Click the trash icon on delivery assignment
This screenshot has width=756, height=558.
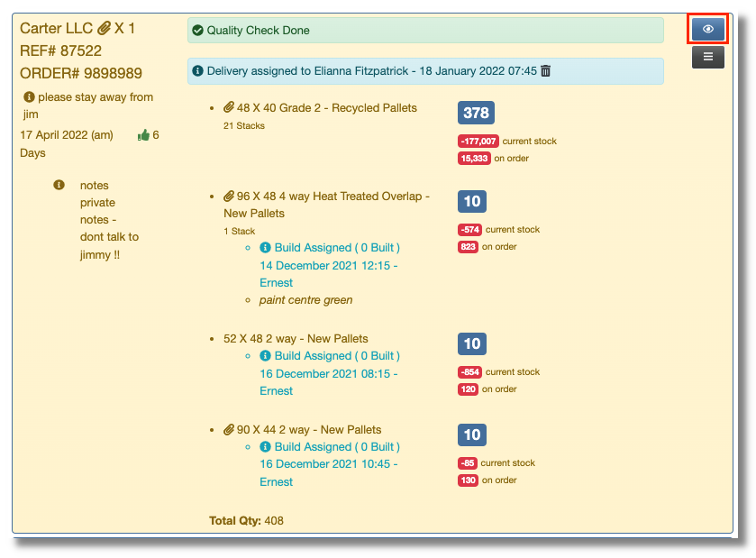pyautogui.click(x=545, y=71)
